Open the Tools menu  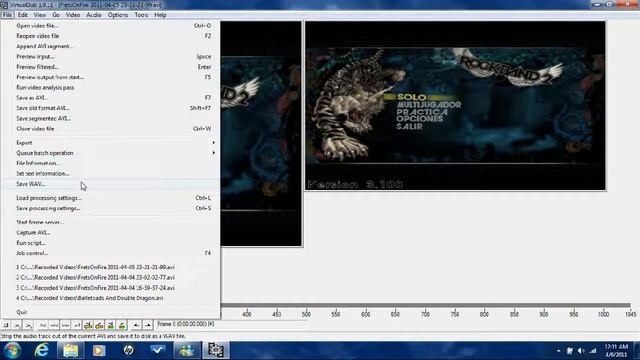pos(141,15)
